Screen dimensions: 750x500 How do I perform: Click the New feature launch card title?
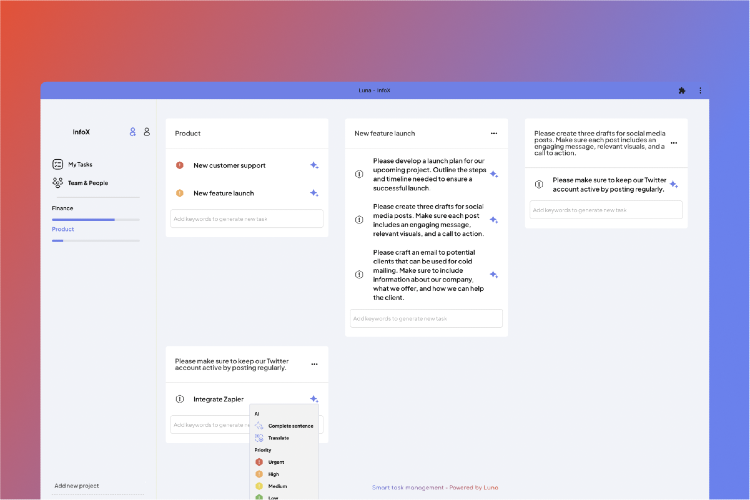[x=385, y=133]
